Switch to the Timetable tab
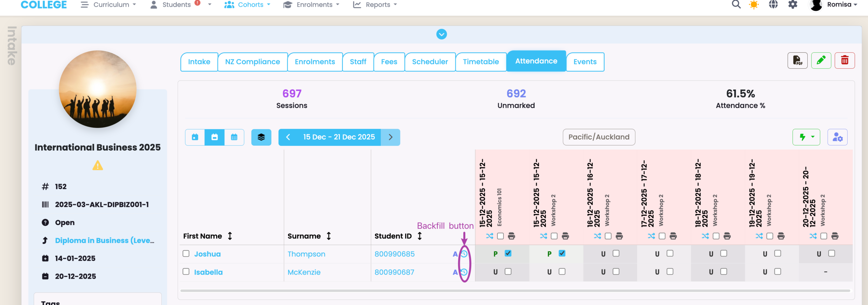This screenshot has width=868, height=305. pyautogui.click(x=481, y=62)
